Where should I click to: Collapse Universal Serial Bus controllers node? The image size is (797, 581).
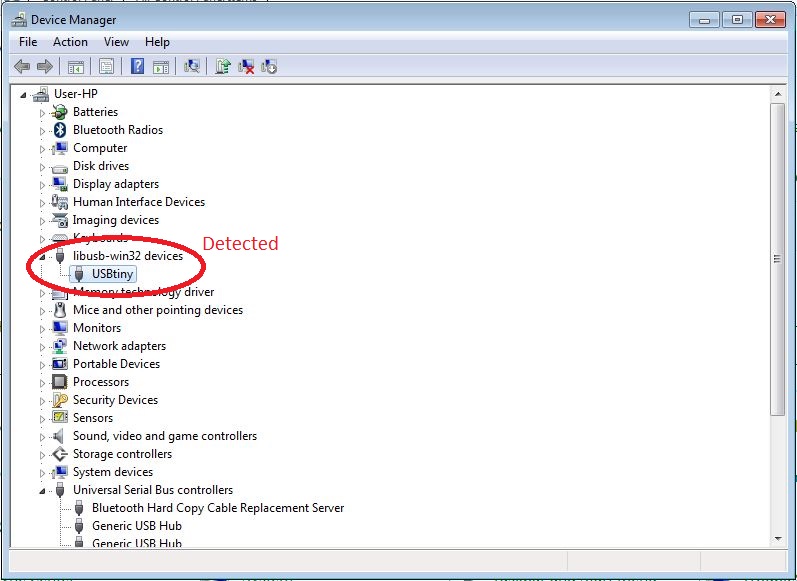tap(42, 491)
